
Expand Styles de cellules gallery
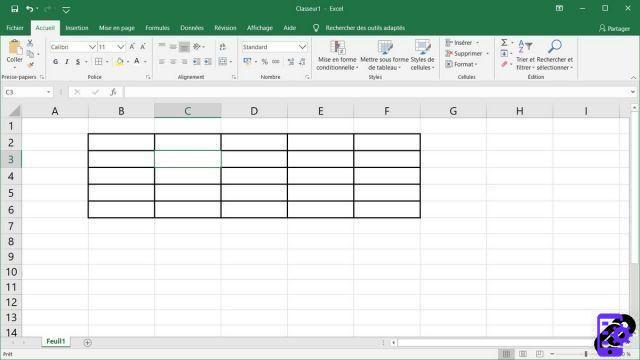(x=422, y=55)
